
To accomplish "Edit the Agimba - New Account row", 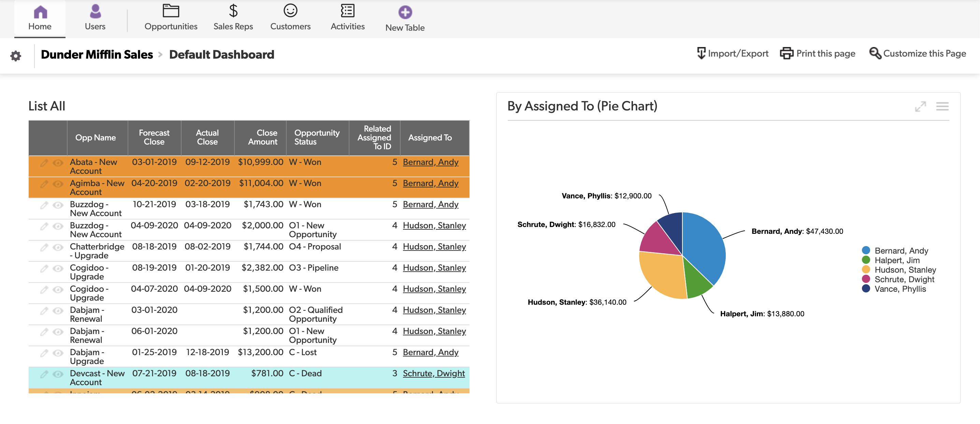I will coord(44,184).
